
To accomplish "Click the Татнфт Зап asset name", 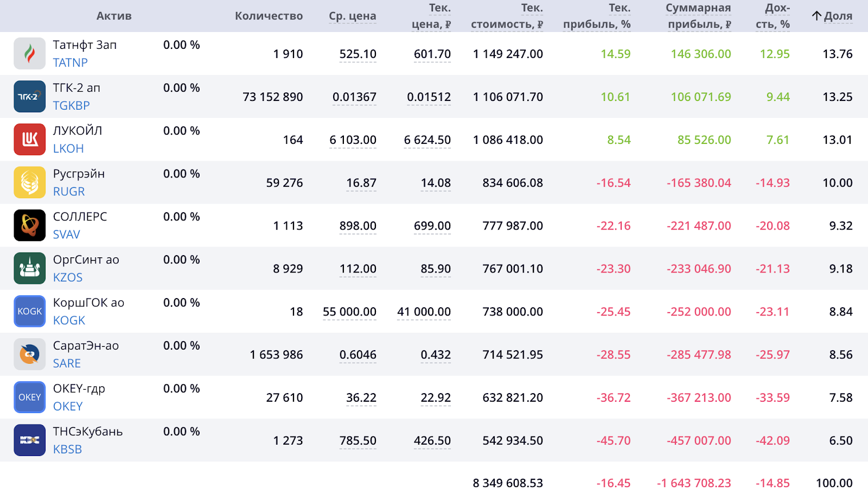I will pyautogui.click(x=85, y=45).
